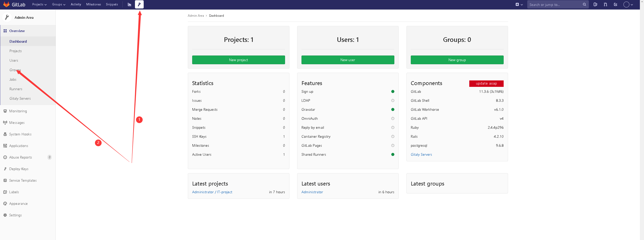
Task: Click the Gravatar green status dot
Action: tap(393, 109)
